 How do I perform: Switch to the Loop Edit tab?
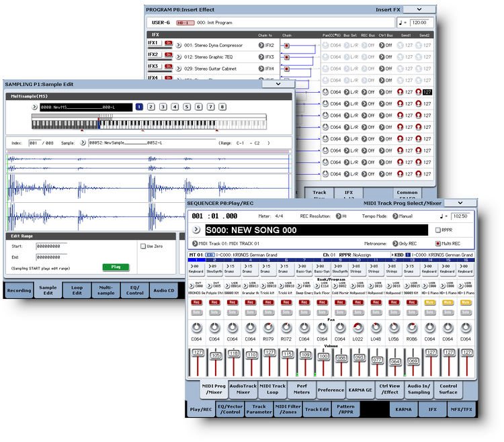click(77, 290)
